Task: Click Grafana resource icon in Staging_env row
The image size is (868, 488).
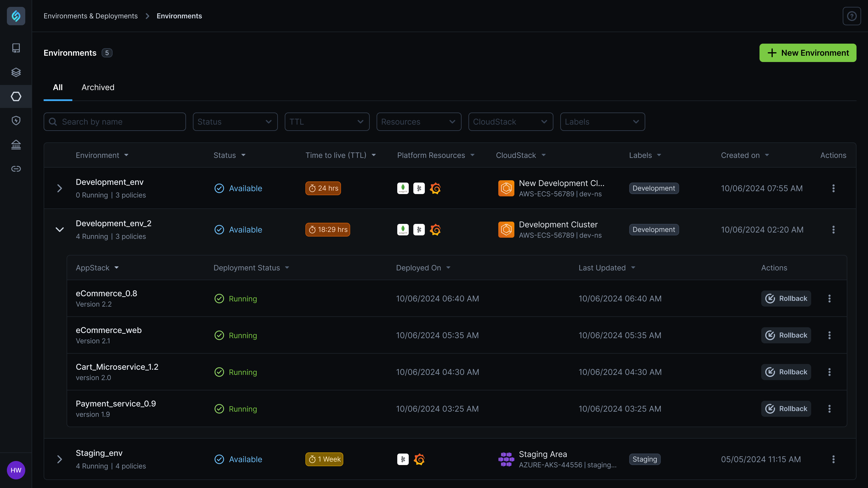Action: [x=419, y=459]
